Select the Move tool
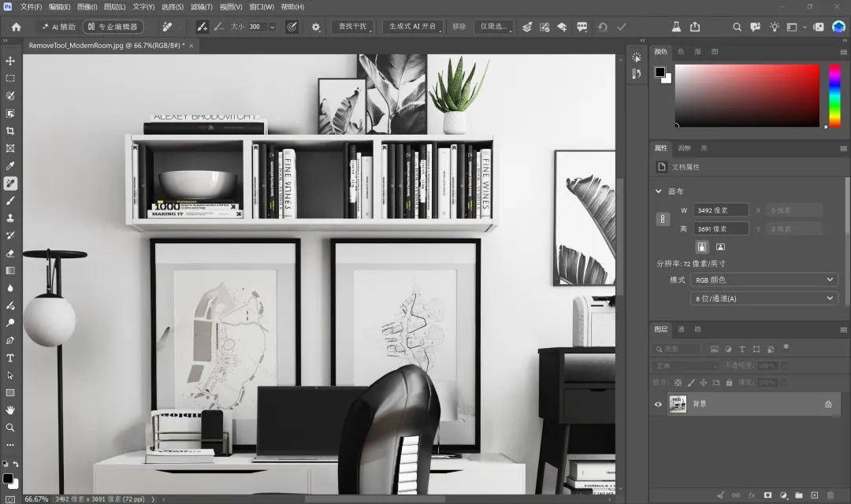 [x=10, y=61]
